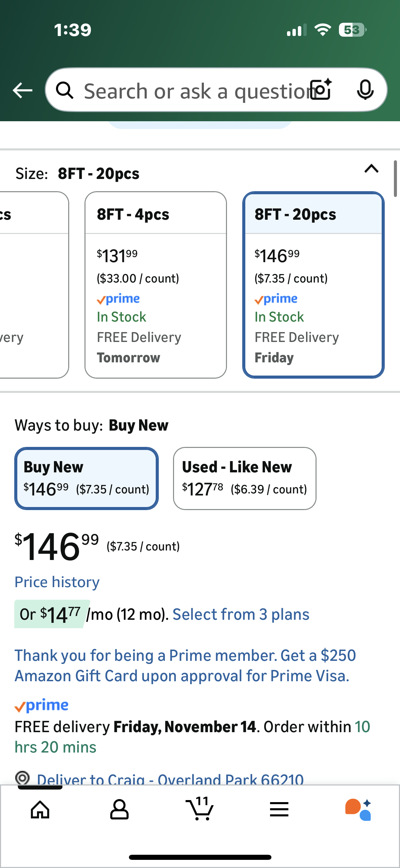Open the account profile icon

119,810
